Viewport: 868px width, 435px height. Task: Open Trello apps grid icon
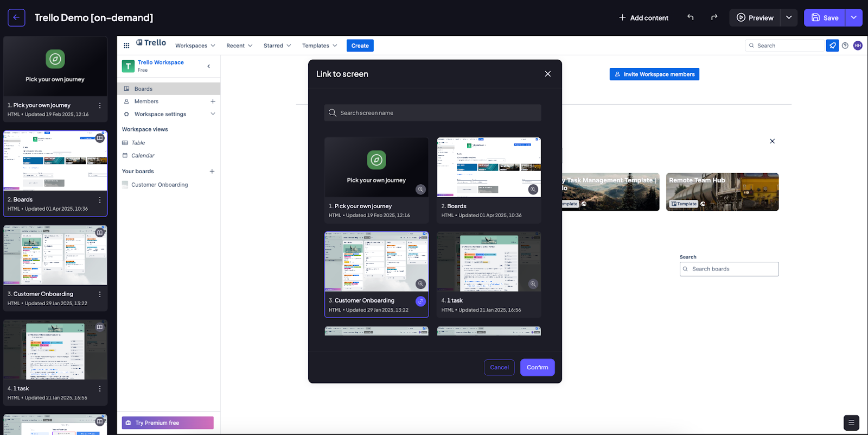click(126, 46)
